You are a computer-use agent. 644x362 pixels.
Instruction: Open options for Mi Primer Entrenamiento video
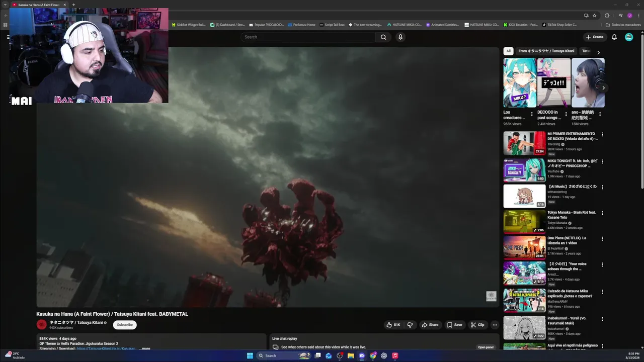point(602,135)
